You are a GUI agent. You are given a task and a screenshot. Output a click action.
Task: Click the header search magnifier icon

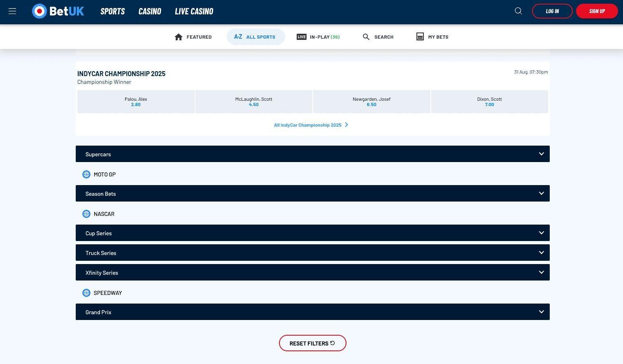point(518,11)
